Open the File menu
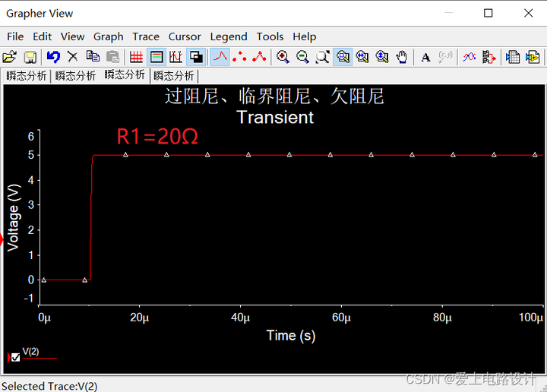The height and width of the screenshot is (392, 547). (x=15, y=36)
